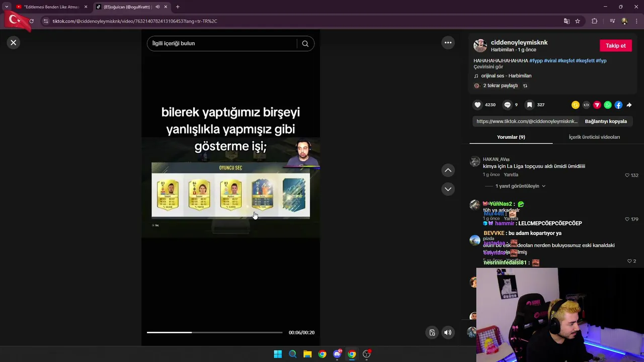Click the embed code share icon

[x=586, y=105]
